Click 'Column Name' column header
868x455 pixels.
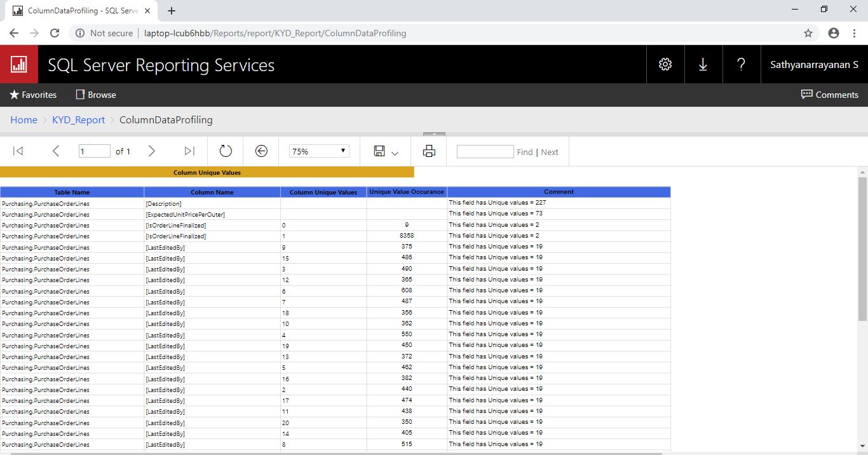pos(212,192)
